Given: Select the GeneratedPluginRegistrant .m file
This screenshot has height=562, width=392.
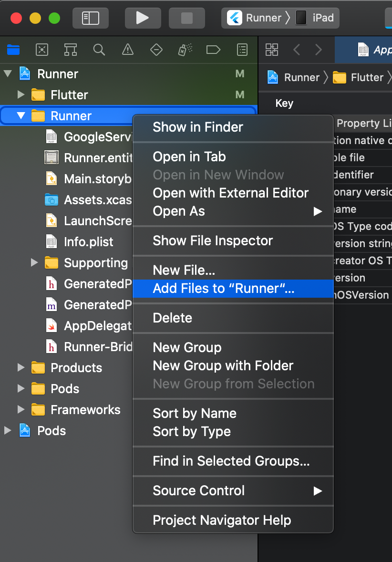Looking at the screenshot, I should tap(89, 305).
